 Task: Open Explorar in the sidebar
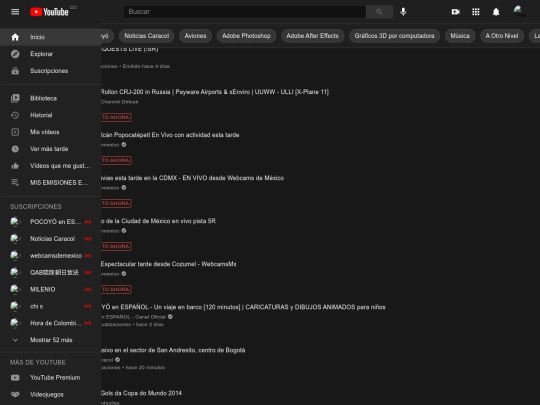pos(50,54)
